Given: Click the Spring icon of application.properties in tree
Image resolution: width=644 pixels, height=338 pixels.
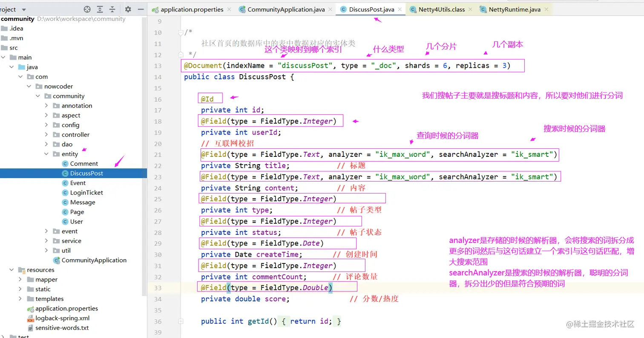Looking at the screenshot, I should [x=30, y=309].
